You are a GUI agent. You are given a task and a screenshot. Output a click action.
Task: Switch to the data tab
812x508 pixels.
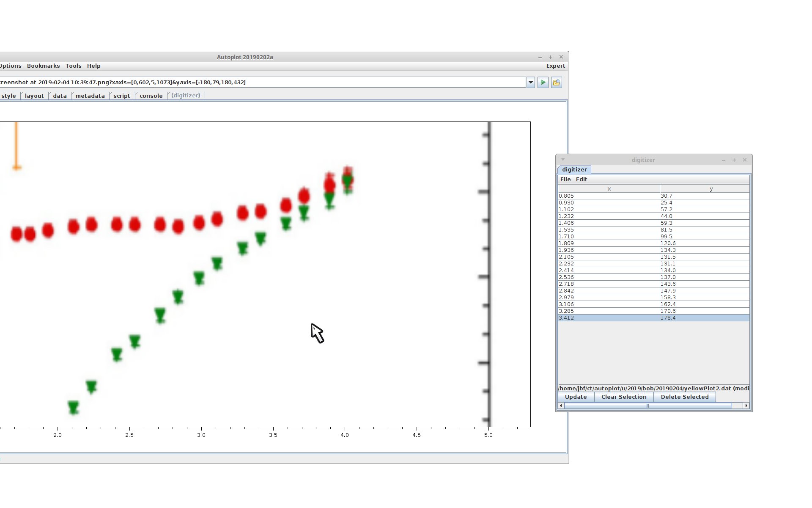click(x=60, y=96)
